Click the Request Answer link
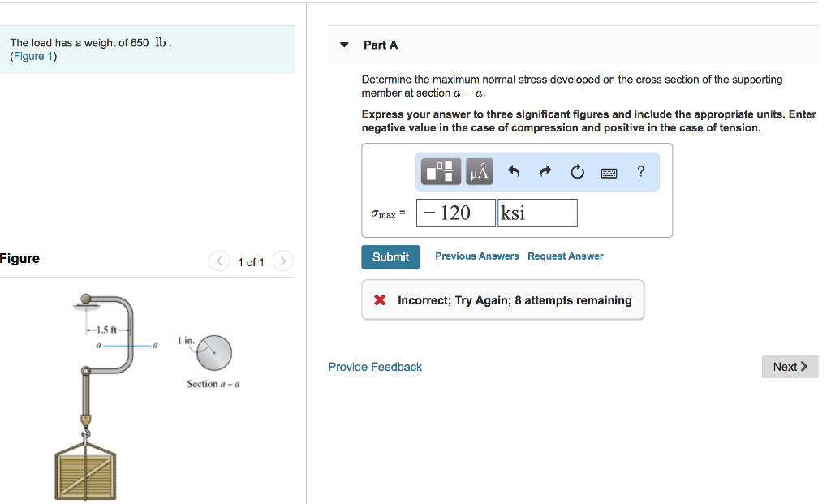This screenshot has height=504, width=831. click(x=565, y=256)
